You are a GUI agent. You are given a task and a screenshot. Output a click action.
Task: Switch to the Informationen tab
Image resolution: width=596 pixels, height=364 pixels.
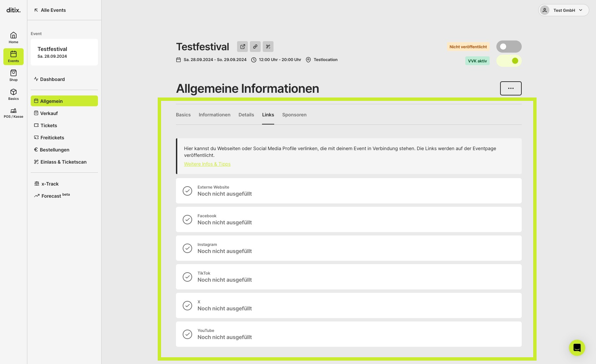click(x=214, y=115)
